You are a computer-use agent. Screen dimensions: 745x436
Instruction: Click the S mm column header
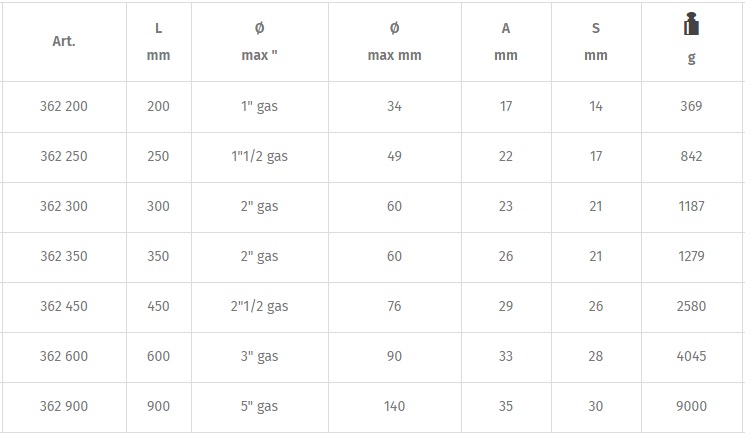[596, 42]
